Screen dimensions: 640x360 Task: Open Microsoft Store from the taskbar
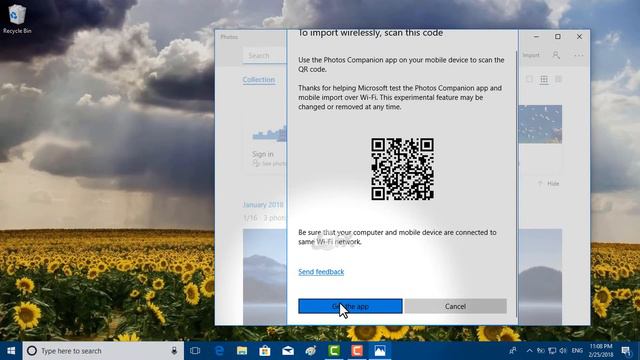[265, 351]
